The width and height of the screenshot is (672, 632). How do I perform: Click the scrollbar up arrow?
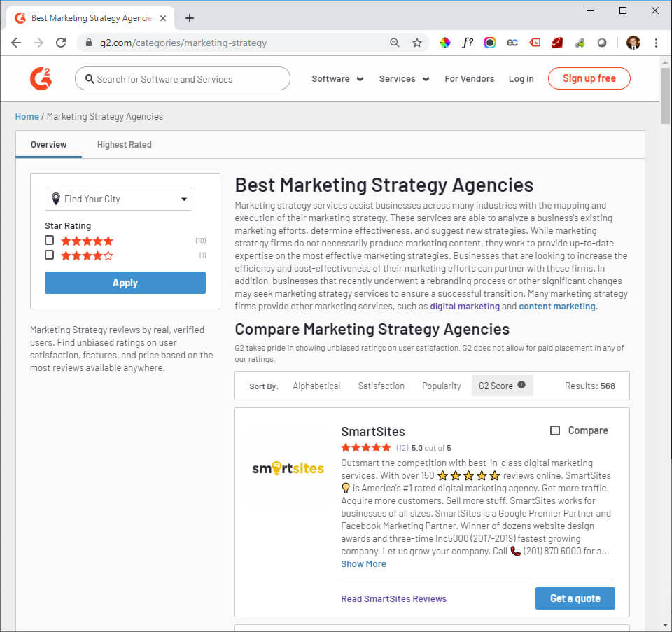pos(665,62)
